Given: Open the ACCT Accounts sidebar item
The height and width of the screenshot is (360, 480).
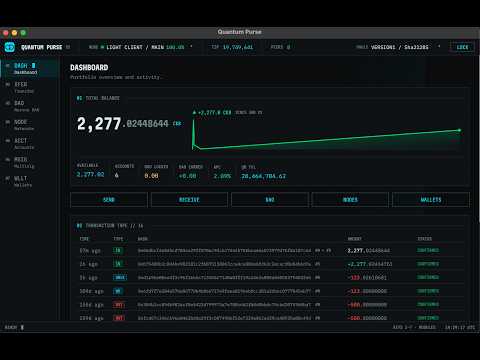Looking at the screenshot, I should 29,144.
